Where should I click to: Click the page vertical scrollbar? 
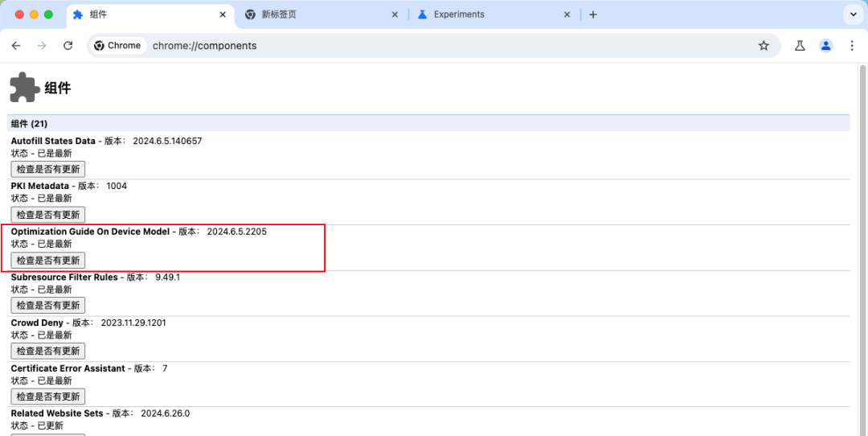tap(862, 249)
